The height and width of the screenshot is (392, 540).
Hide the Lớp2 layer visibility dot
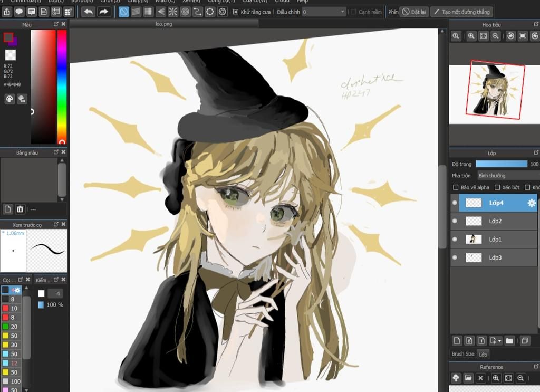[455, 221]
